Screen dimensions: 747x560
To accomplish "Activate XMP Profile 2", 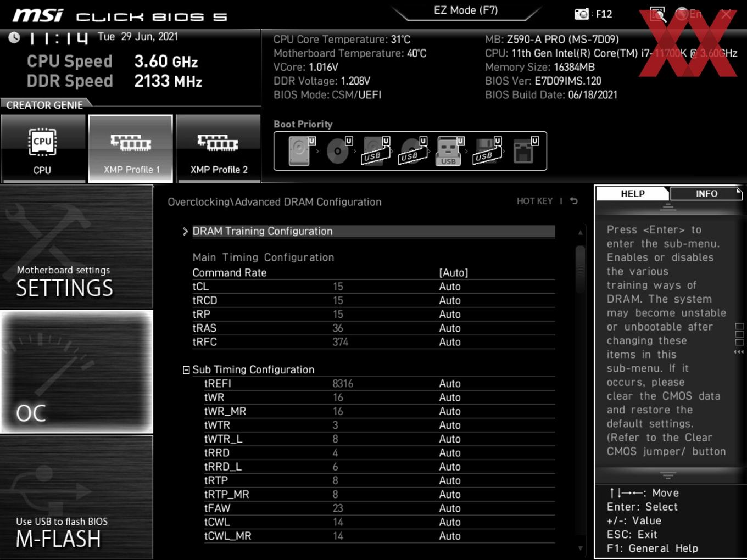I will tap(219, 149).
